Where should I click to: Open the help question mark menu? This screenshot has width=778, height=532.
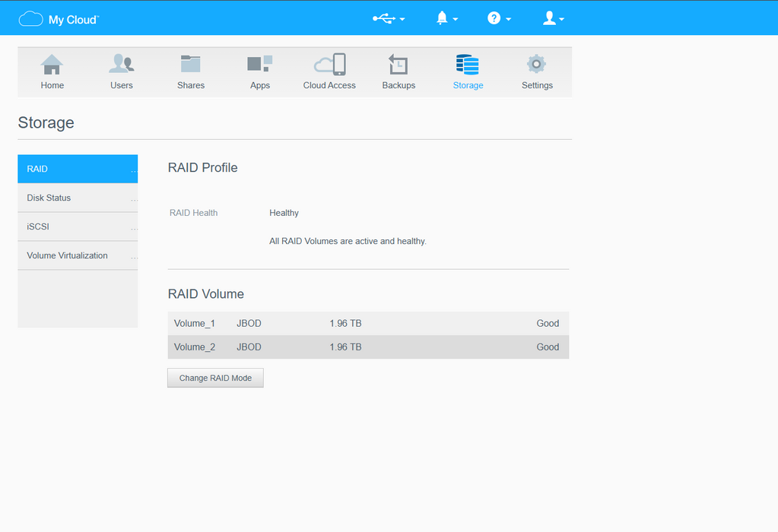[x=494, y=18]
